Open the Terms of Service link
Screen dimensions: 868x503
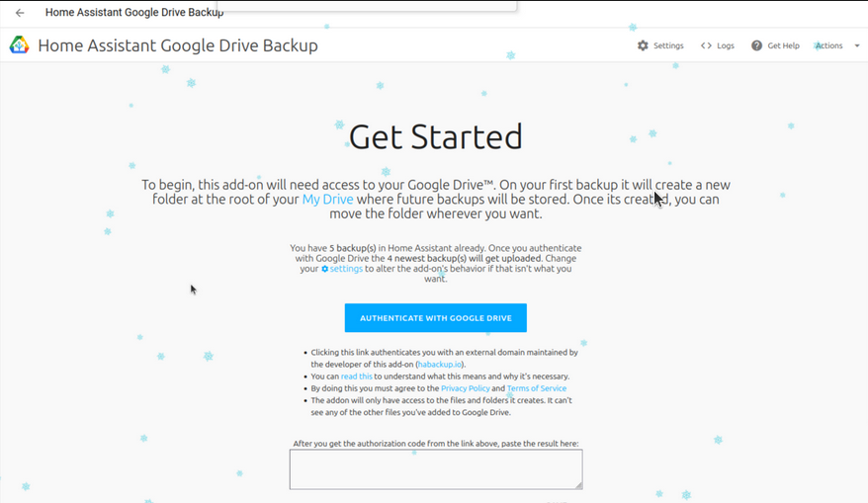click(537, 388)
